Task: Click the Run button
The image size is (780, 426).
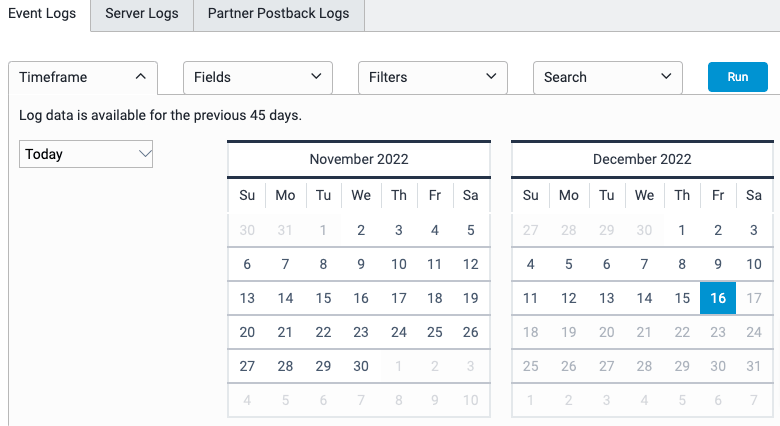Action: (738, 77)
